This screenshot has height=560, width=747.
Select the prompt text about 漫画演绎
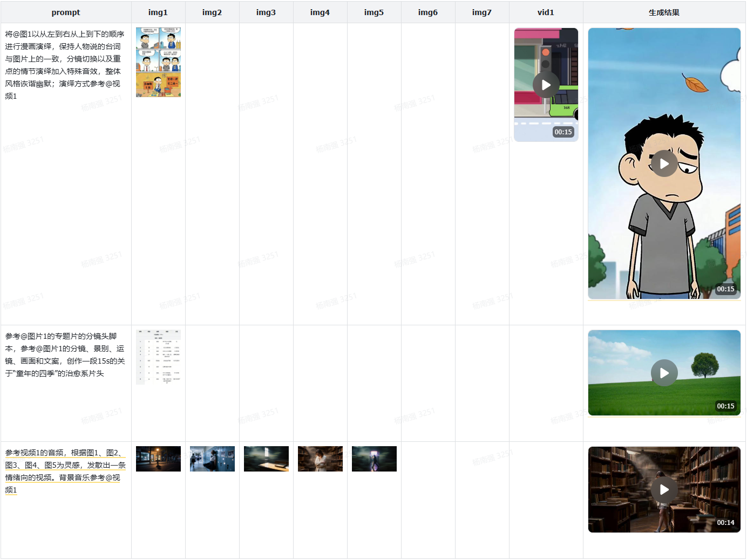(x=65, y=65)
